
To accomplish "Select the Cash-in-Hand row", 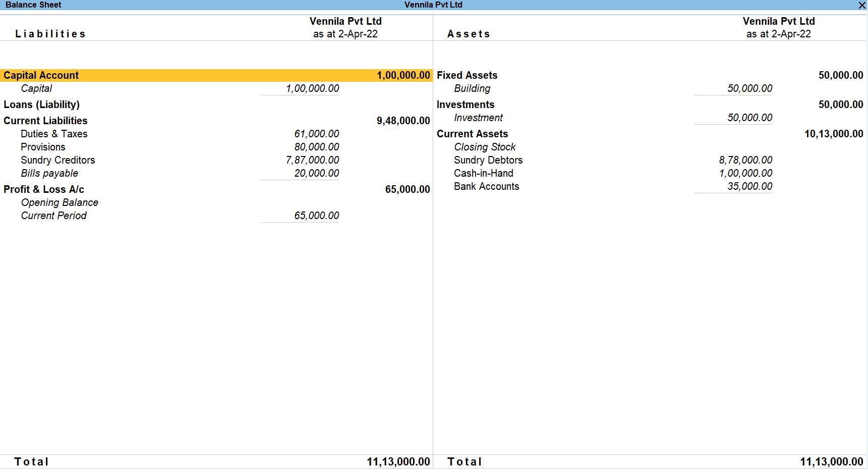I will [483, 173].
